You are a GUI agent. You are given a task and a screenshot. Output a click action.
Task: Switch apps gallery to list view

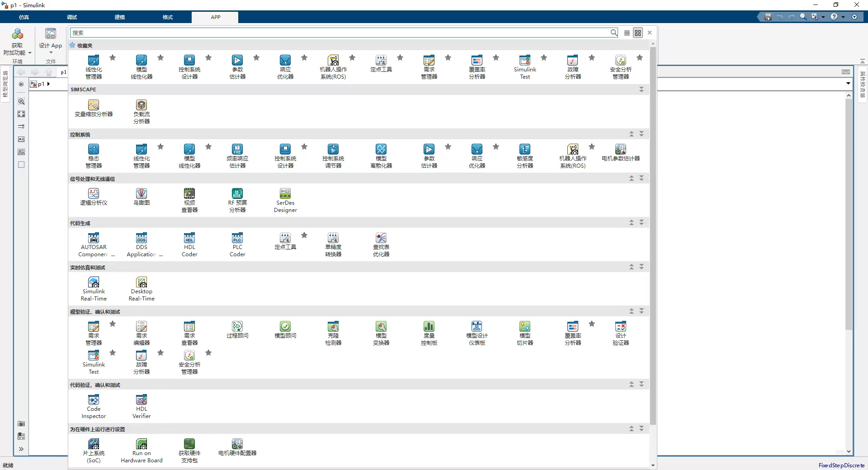627,33
